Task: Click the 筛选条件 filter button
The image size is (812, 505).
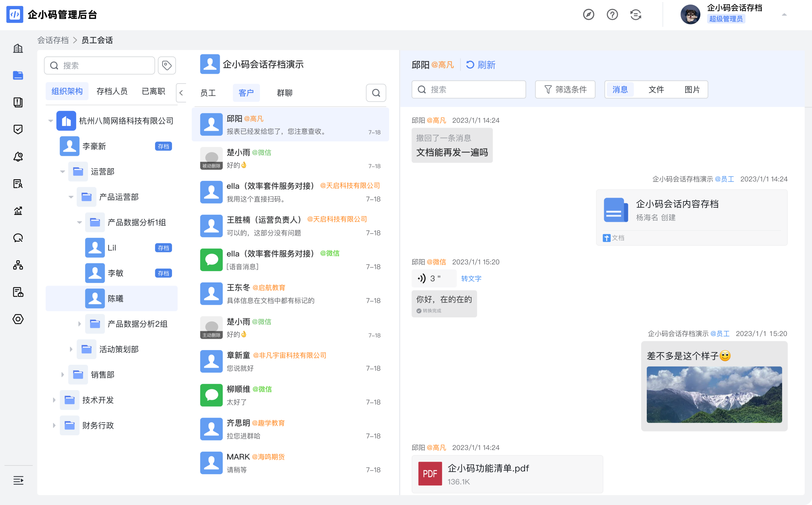Action: 565,90
